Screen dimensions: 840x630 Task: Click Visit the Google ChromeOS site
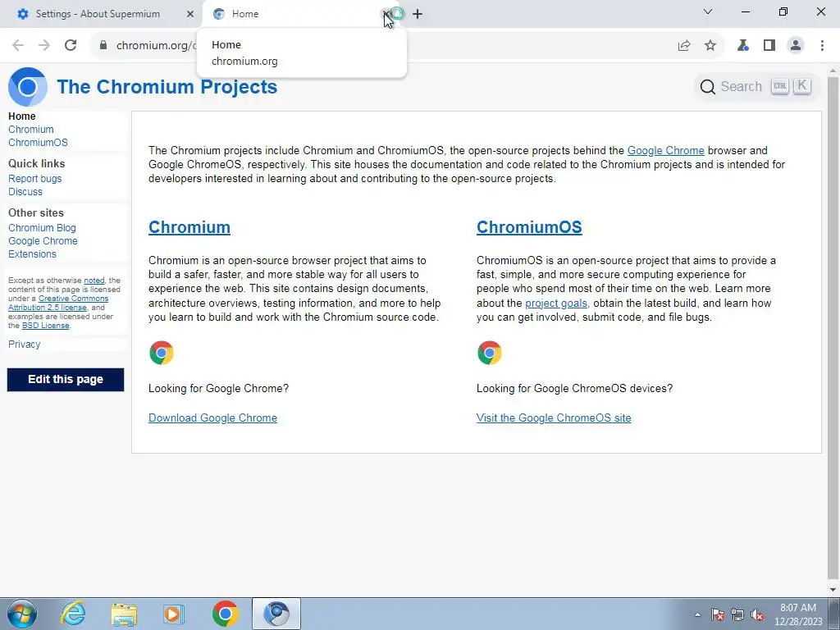[554, 418]
